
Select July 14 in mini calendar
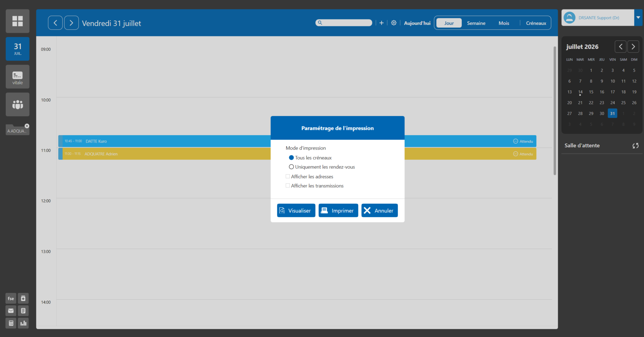(x=580, y=92)
